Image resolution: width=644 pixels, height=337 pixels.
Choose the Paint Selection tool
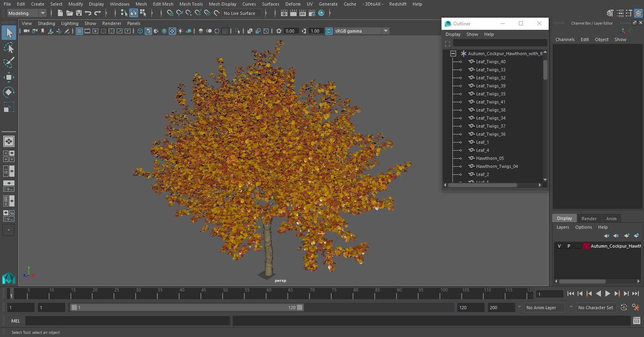tap(9, 62)
